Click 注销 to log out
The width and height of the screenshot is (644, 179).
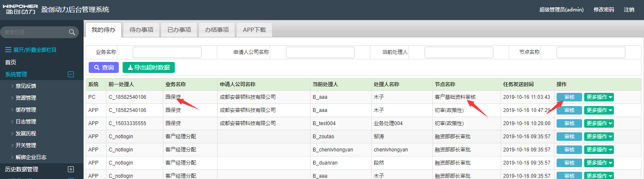[x=629, y=9]
